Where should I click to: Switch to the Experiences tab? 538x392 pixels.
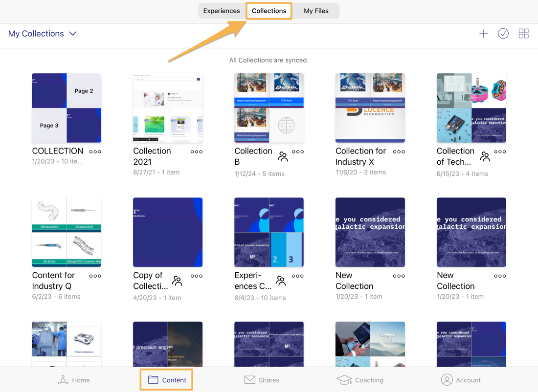pos(222,10)
